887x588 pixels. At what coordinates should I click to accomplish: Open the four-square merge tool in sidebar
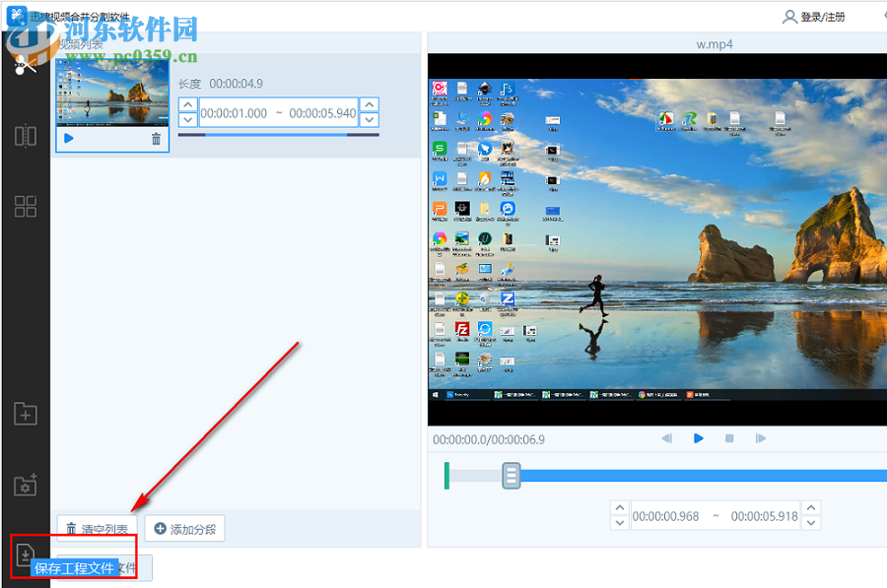(26, 207)
